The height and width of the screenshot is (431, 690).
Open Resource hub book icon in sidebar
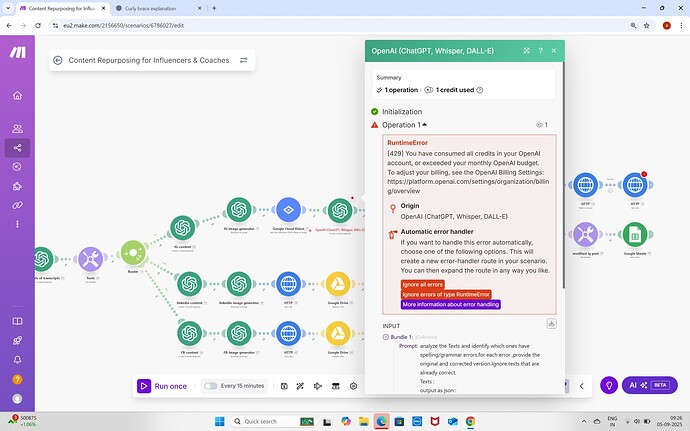pyautogui.click(x=17, y=321)
